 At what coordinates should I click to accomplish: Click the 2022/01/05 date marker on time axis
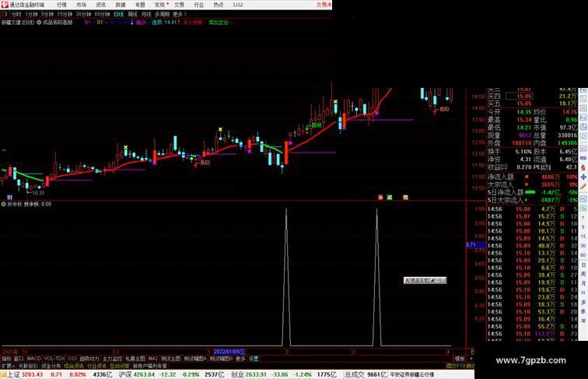229,352
